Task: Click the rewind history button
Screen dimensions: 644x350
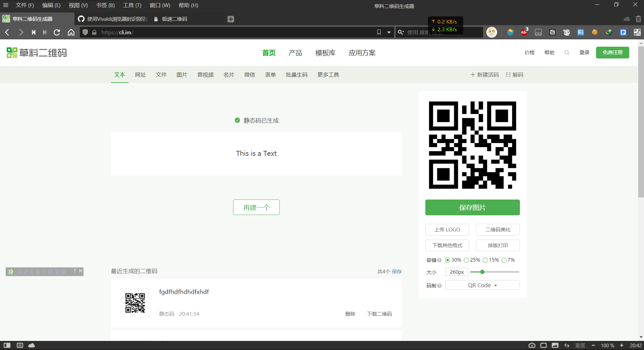Action: (x=34, y=32)
